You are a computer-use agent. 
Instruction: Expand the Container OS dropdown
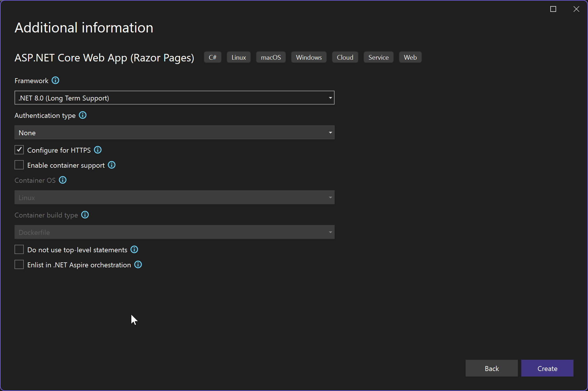[x=330, y=197]
